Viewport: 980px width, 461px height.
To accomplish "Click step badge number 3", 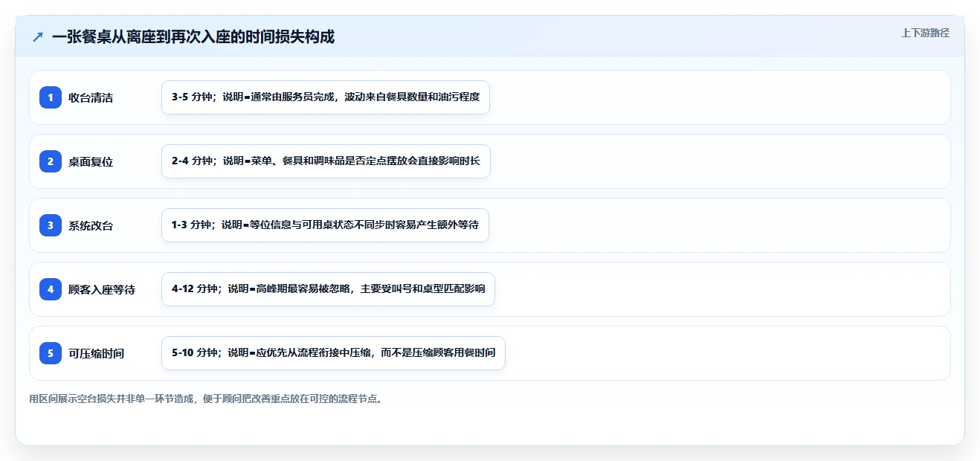I will tap(51, 225).
